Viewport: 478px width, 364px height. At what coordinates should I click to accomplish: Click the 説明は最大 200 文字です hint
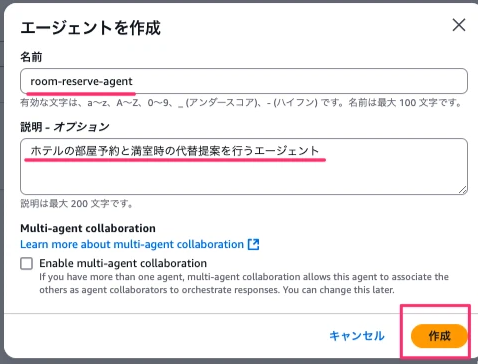[77, 203]
